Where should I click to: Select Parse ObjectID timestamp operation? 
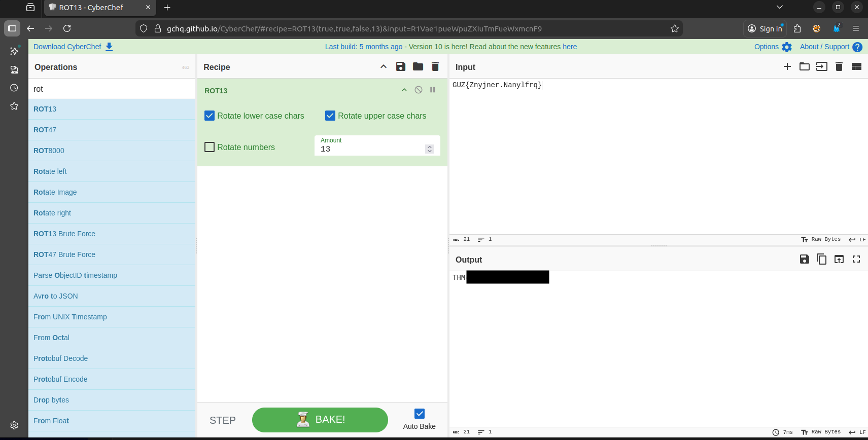[x=112, y=275]
